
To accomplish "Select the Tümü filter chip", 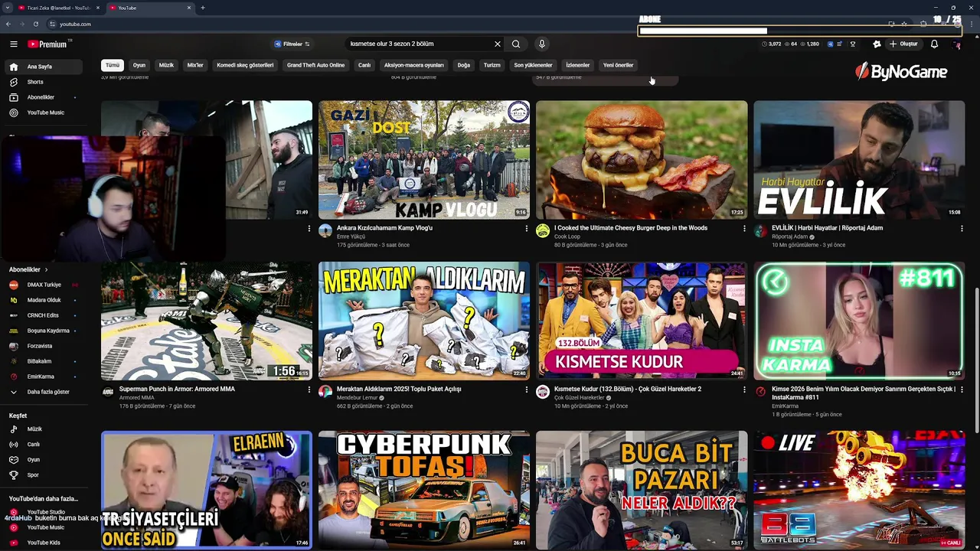I will point(113,65).
